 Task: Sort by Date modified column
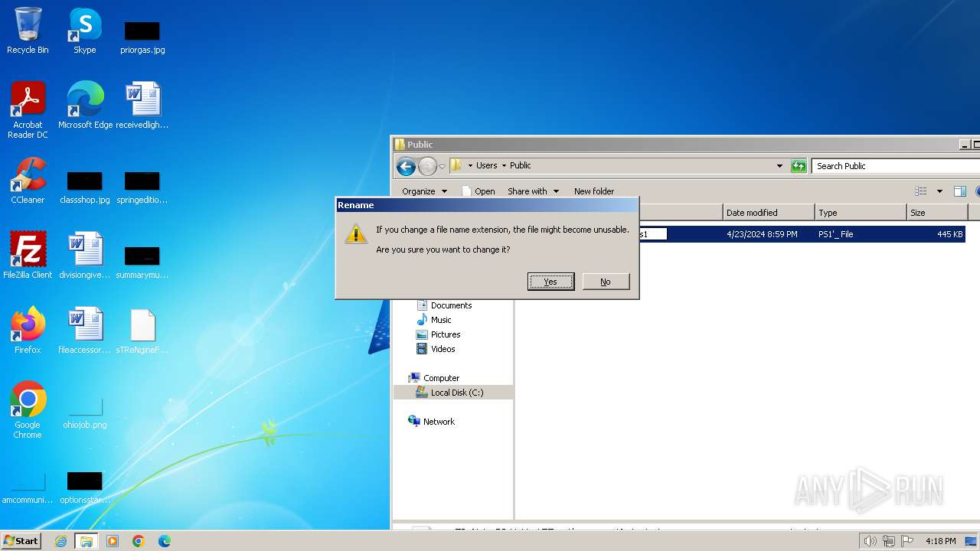pyautogui.click(x=769, y=213)
